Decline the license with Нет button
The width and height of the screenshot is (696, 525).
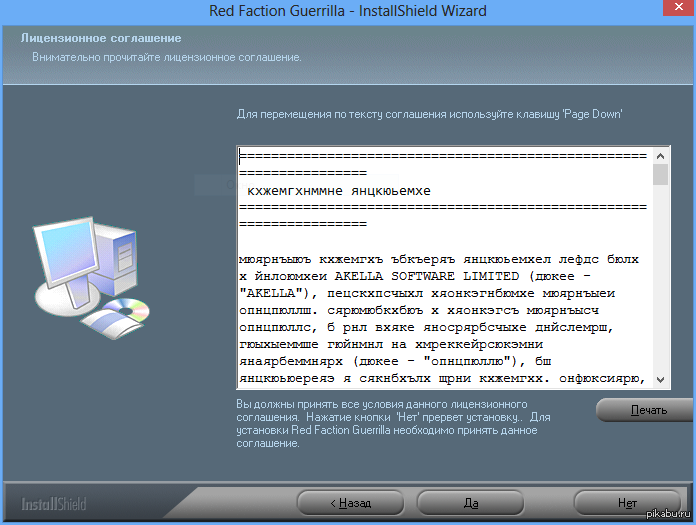627,503
